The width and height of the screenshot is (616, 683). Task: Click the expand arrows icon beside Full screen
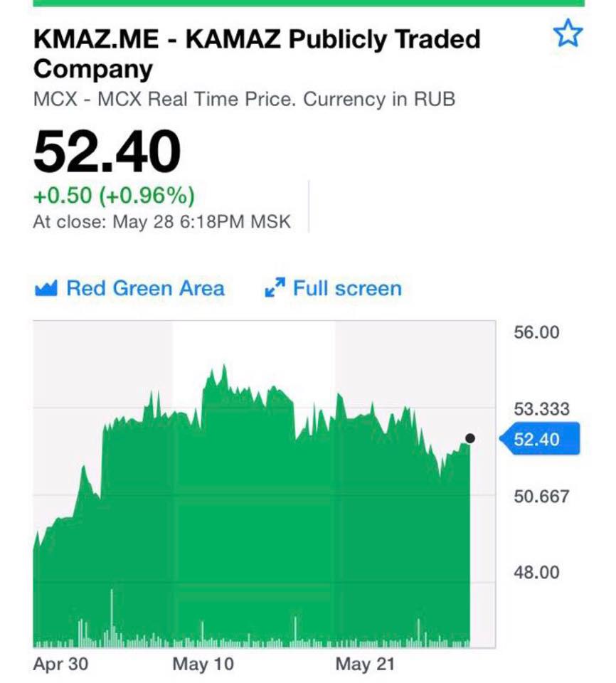(275, 289)
